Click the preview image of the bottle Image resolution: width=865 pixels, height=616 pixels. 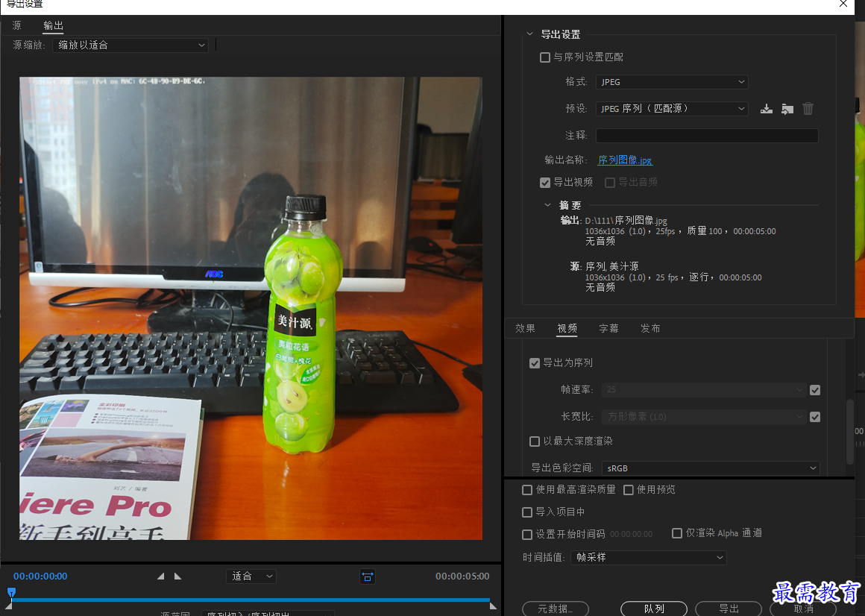251,308
